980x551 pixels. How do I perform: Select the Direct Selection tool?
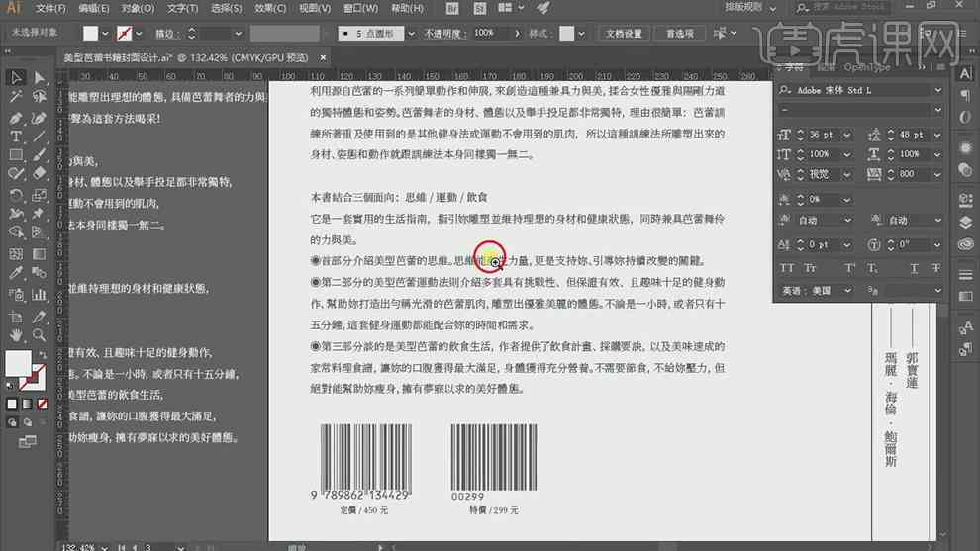click(39, 77)
